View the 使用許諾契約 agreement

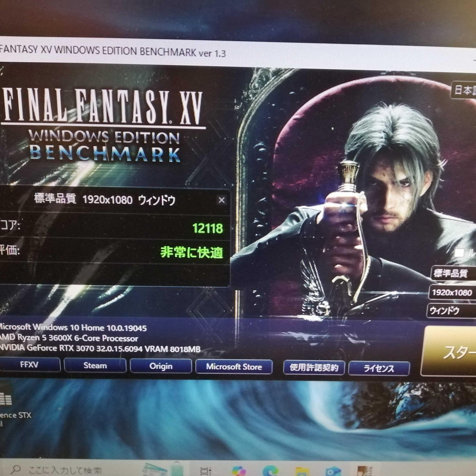(314, 368)
